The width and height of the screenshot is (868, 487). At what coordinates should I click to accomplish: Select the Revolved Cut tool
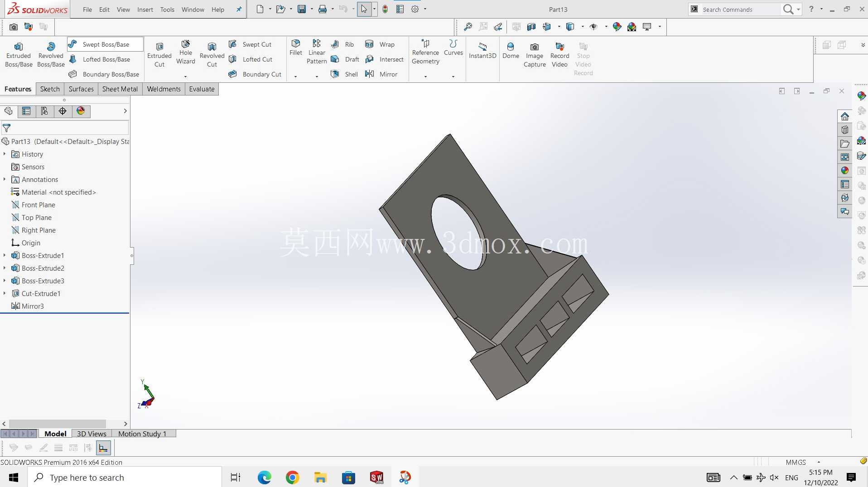[x=212, y=55]
